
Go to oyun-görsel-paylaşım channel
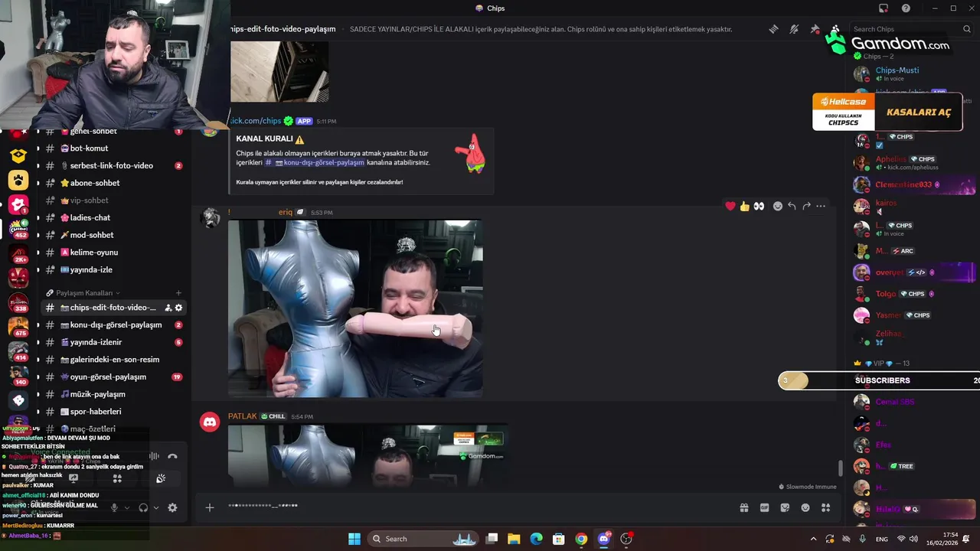113,377
